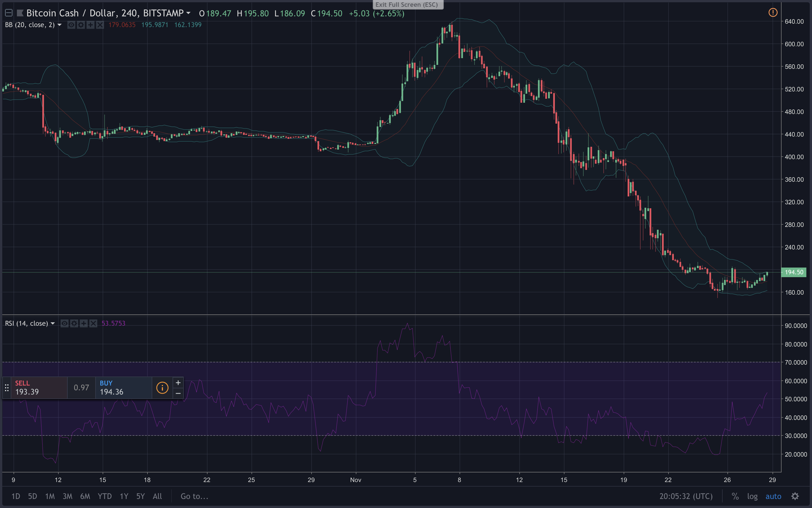Remove the RSI indicator with its X icon
The image size is (812, 508).
pos(93,323)
